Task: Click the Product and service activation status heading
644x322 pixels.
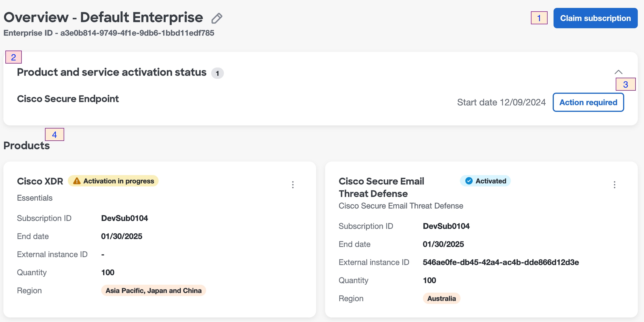Action: 112,72
